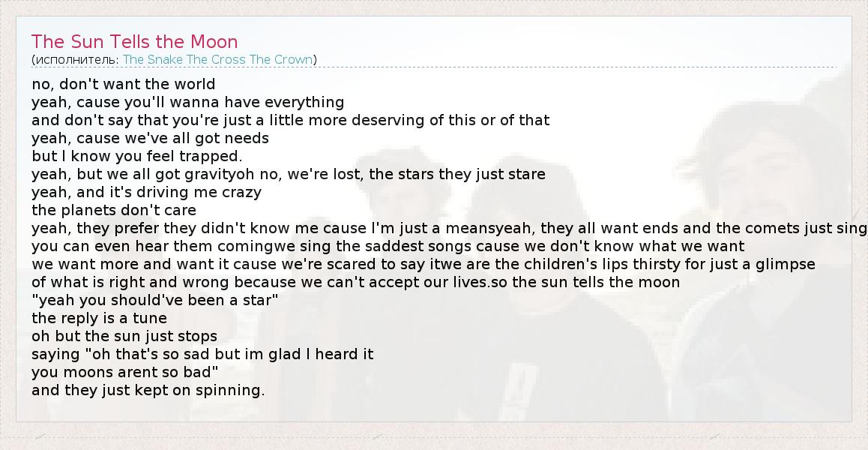
Task: Click the line "we've all got needs"
Action: (150, 138)
